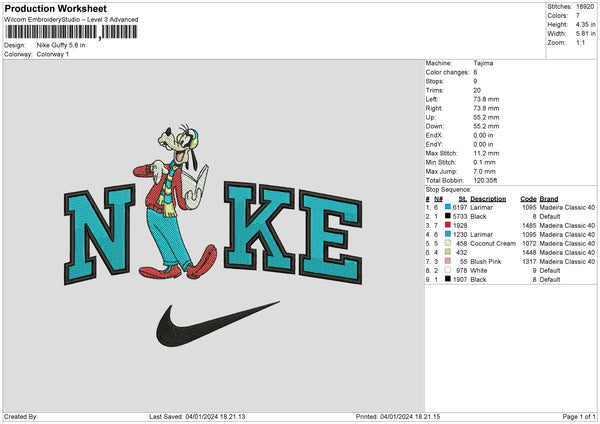Screen dimensions: 600x424
Task: Click the Min Stitch value 0.1 mm
Action: click(x=484, y=162)
